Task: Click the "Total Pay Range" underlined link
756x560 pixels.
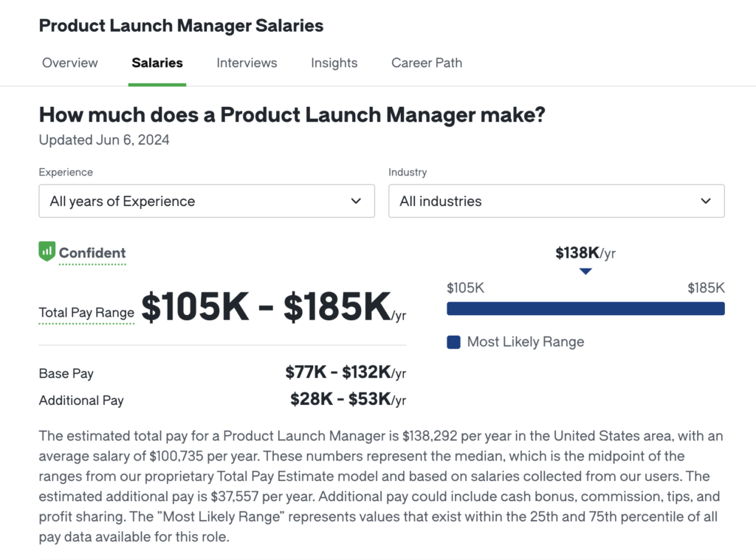Action: click(86, 313)
